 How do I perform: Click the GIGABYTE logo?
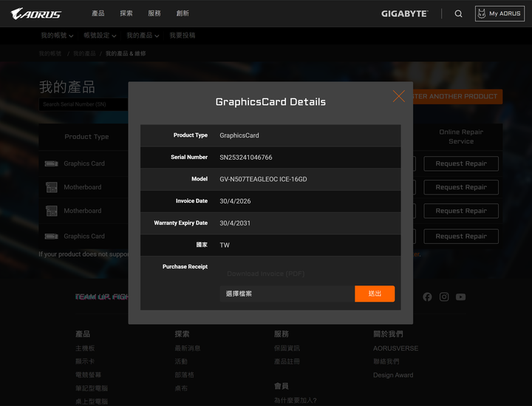(x=404, y=13)
